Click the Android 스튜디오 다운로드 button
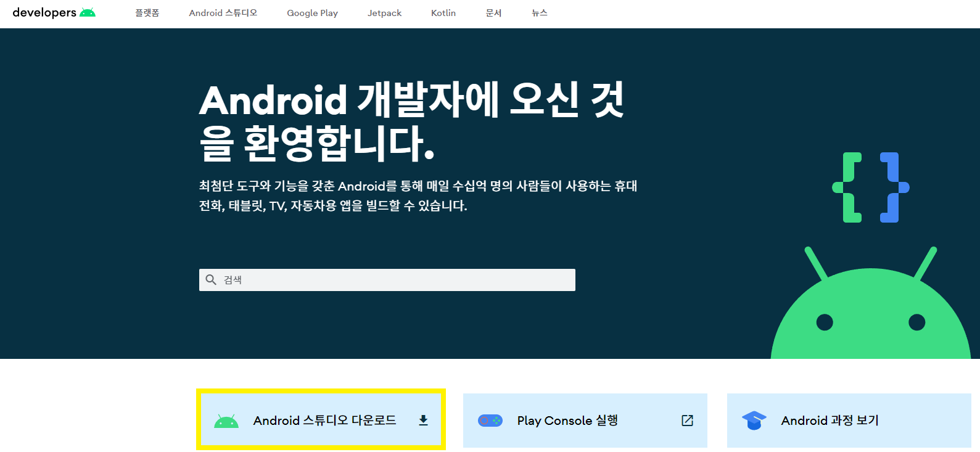Screen dimensions: 980x452 321,420
